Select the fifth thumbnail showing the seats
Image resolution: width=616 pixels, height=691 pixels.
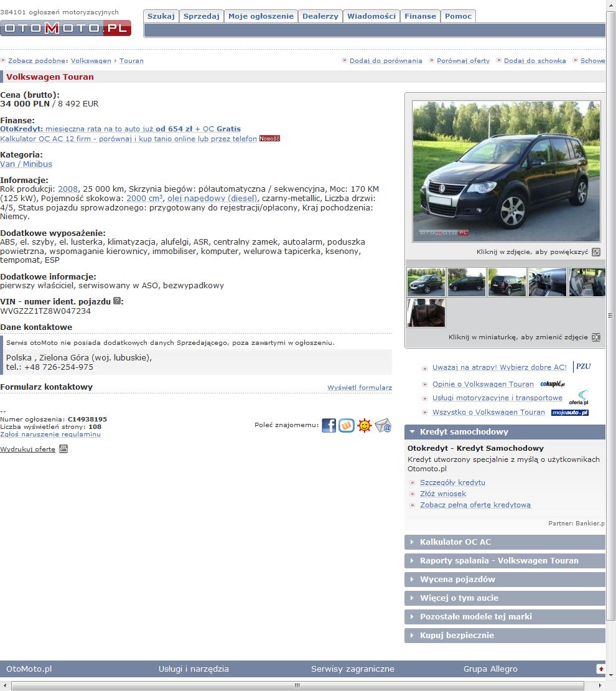[x=587, y=282]
